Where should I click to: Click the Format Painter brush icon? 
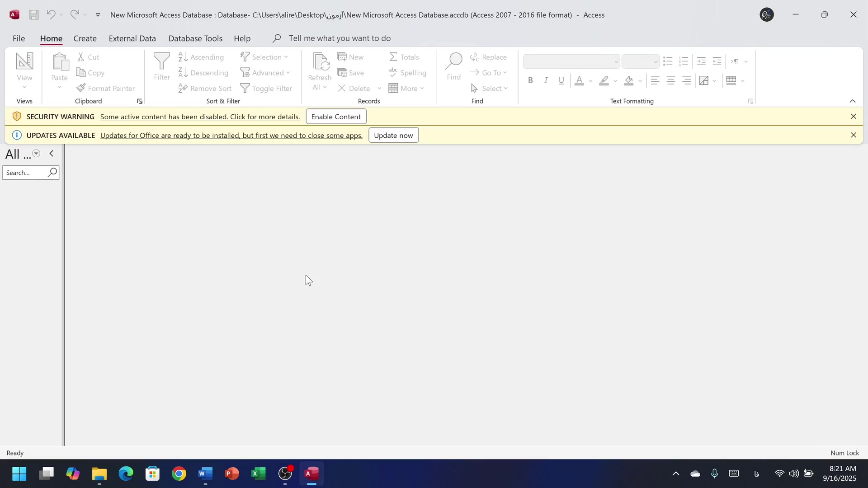click(81, 88)
